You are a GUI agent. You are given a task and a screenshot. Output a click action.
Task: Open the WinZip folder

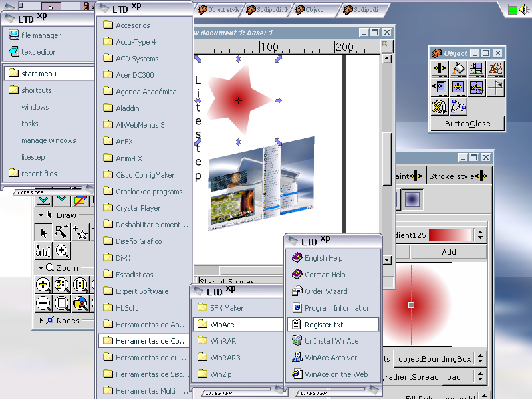[x=238, y=374]
